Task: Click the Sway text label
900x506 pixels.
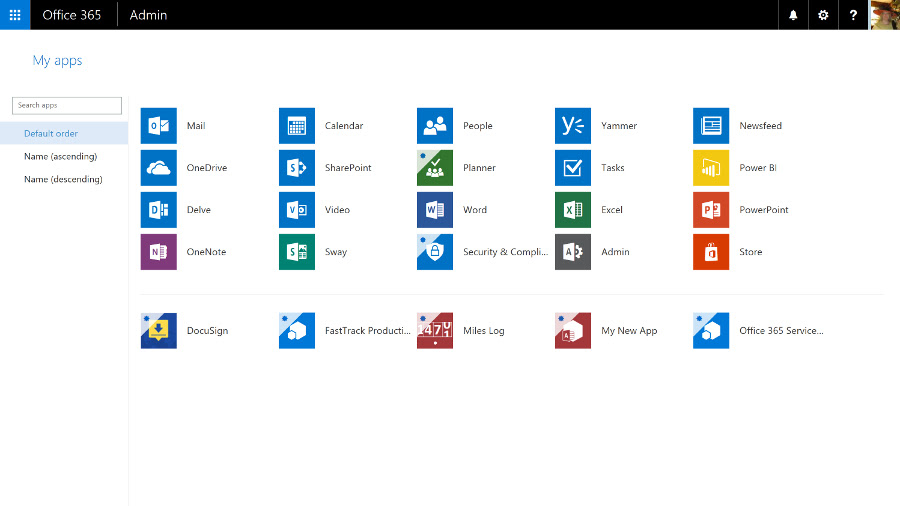Action: coord(336,252)
